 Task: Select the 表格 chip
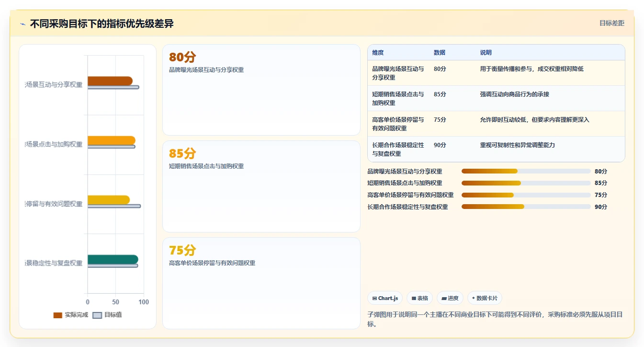pos(419,298)
